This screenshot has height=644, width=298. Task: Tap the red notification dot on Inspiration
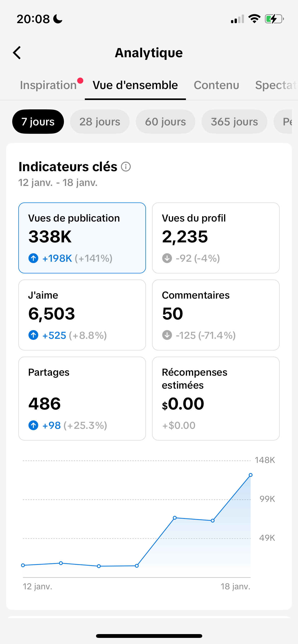pos(80,81)
